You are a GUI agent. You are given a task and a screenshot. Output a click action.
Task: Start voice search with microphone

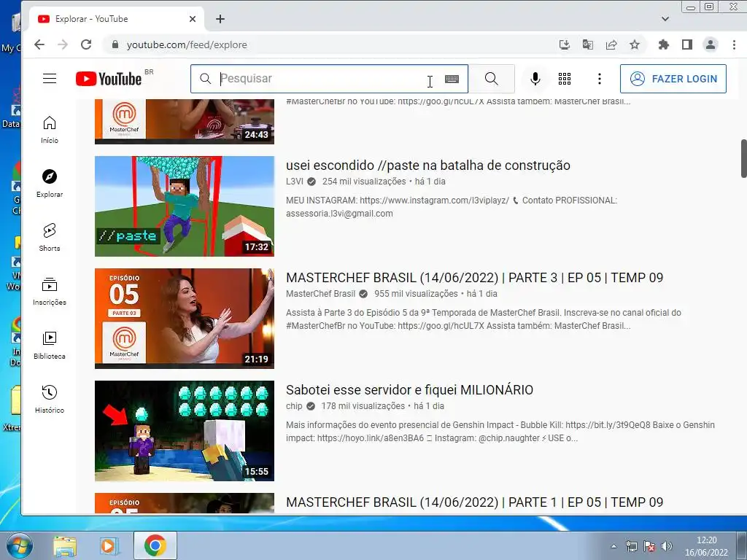coord(535,79)
